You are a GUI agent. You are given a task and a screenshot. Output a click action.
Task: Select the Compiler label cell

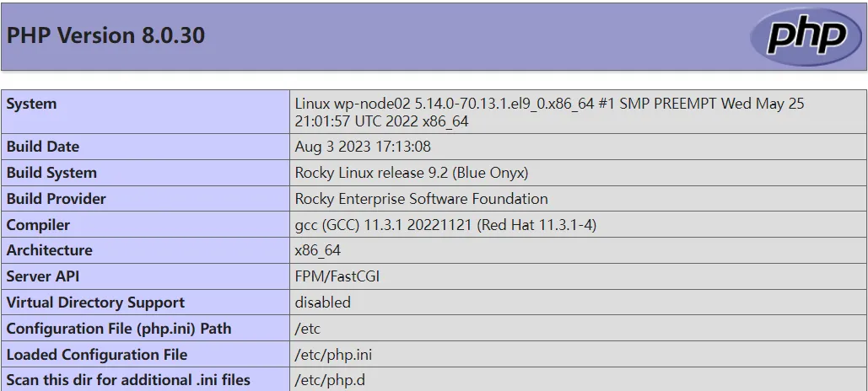tap(38, 225)
